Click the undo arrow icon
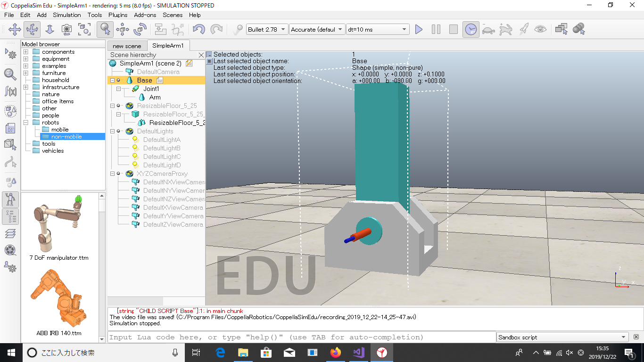644x362 pixels. (x=198, y=29)
